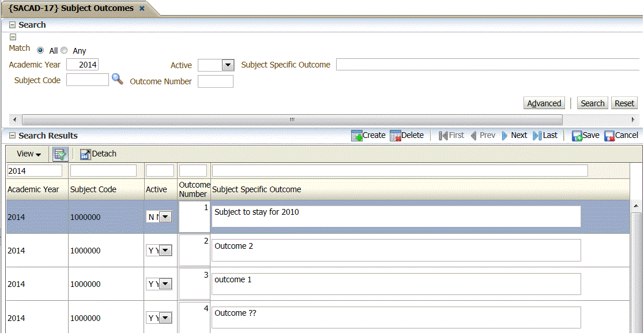The image size is (644, 336).
Task: Expand the Active search dropdown
Action: [228, 65]
